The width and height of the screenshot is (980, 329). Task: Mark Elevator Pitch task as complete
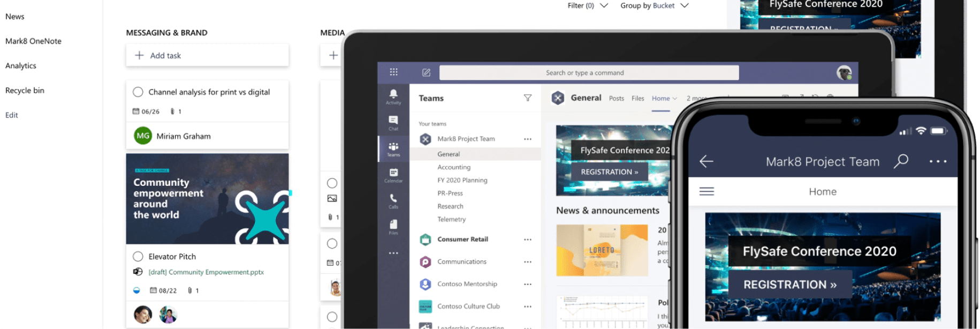[138, 256]
